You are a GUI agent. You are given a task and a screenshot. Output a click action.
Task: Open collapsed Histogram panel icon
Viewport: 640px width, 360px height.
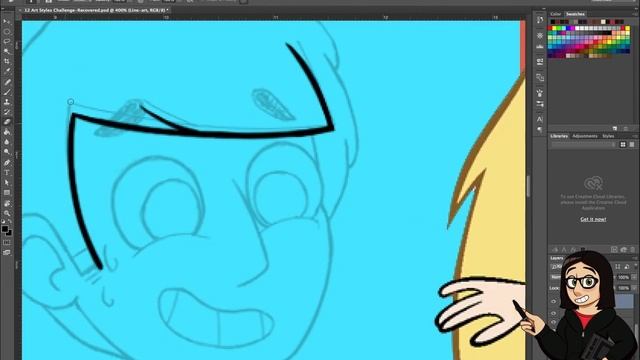pyautogui.click(x=540, y=47)
